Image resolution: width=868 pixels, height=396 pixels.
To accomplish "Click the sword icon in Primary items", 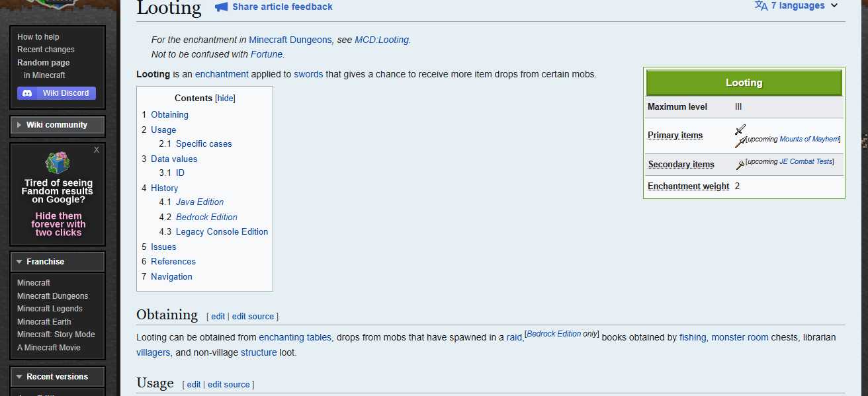I will (x=740, y=130).
